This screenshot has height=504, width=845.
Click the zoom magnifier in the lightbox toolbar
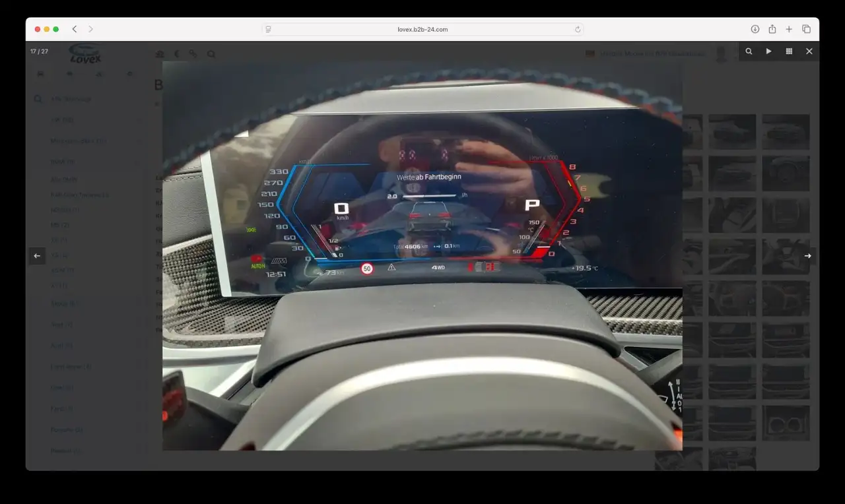coord(749,51)
